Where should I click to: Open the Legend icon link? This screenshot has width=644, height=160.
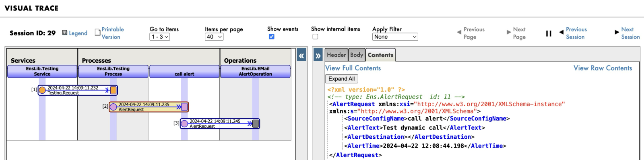[64, 33]
